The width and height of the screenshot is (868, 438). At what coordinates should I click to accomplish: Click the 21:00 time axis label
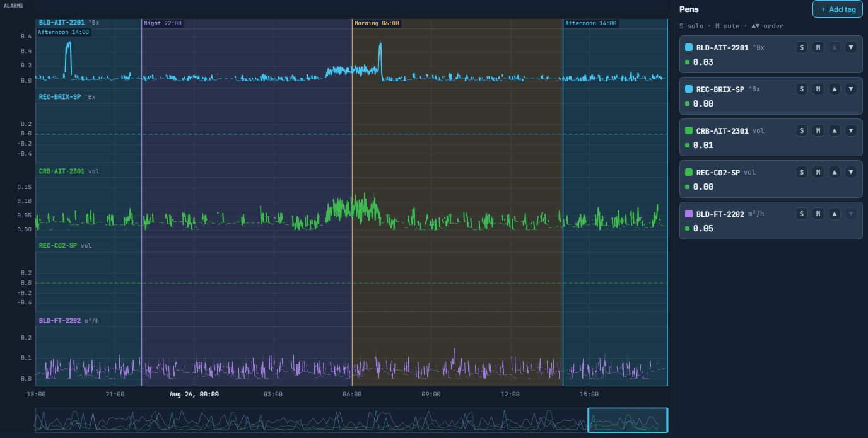coord(115,395)
